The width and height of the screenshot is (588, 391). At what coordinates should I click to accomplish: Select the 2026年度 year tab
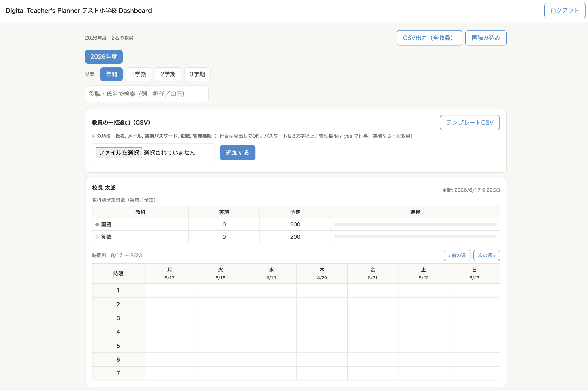(x=104, y=57)
